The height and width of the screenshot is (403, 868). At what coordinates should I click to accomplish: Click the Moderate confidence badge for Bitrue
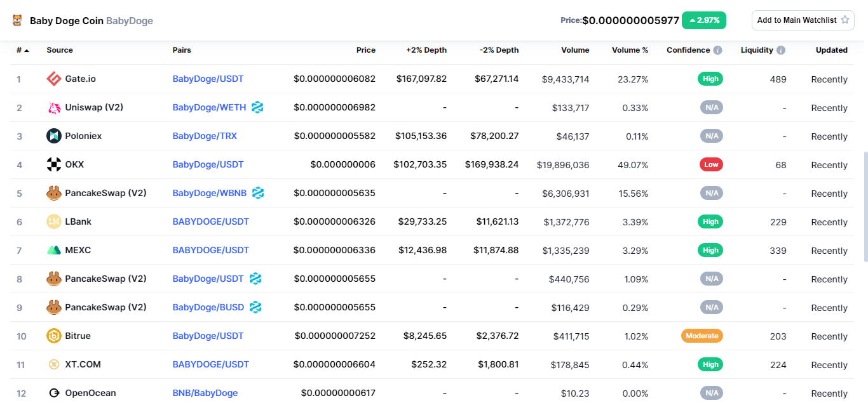(702, 336)
